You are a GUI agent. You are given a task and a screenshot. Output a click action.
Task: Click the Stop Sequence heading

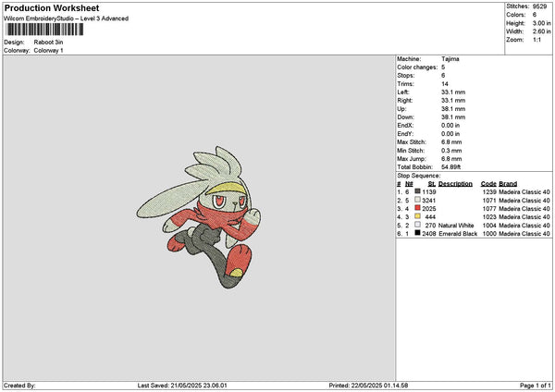coord(419,176)
